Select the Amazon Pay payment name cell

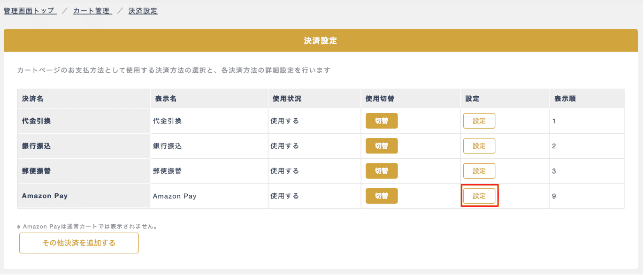[45, 196]
